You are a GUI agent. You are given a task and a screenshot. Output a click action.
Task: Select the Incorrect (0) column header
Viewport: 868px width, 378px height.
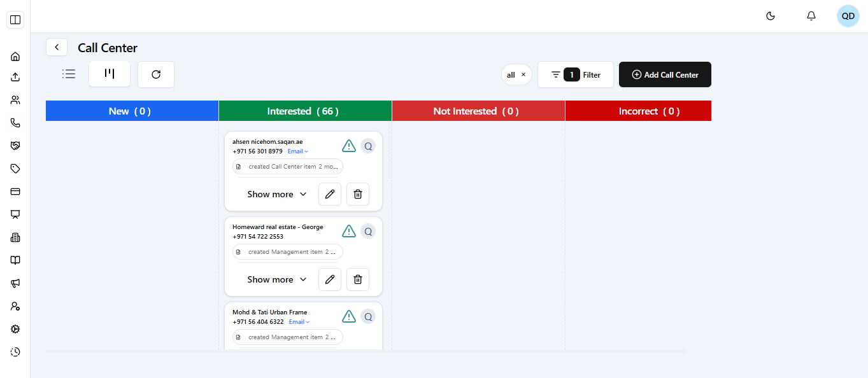638,111
